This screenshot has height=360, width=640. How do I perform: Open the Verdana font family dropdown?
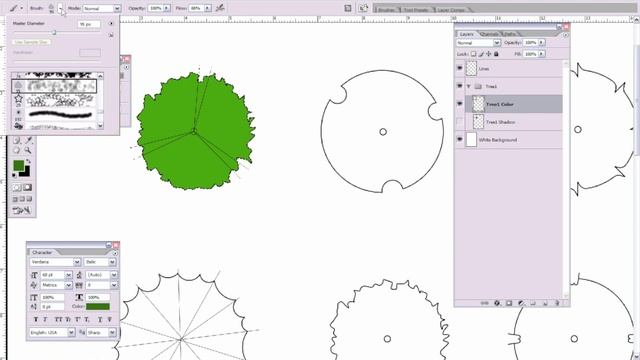tap(77, 262)
